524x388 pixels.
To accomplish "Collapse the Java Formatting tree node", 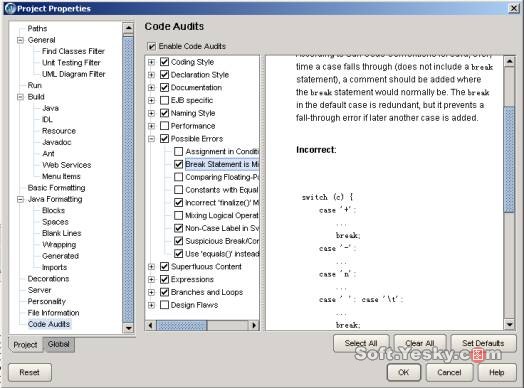I will pos(20,200).
